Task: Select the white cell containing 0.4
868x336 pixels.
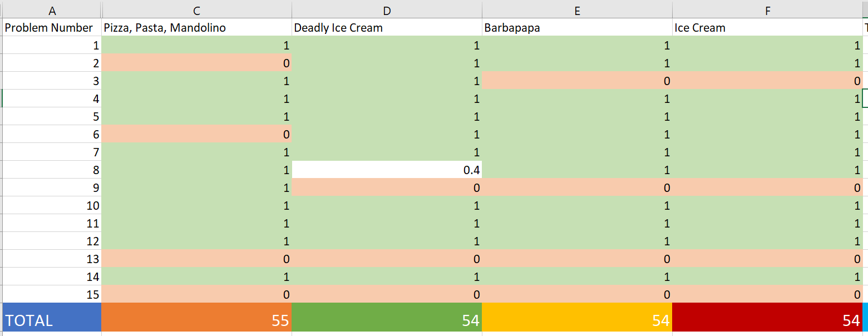Action: pos(387,170)
